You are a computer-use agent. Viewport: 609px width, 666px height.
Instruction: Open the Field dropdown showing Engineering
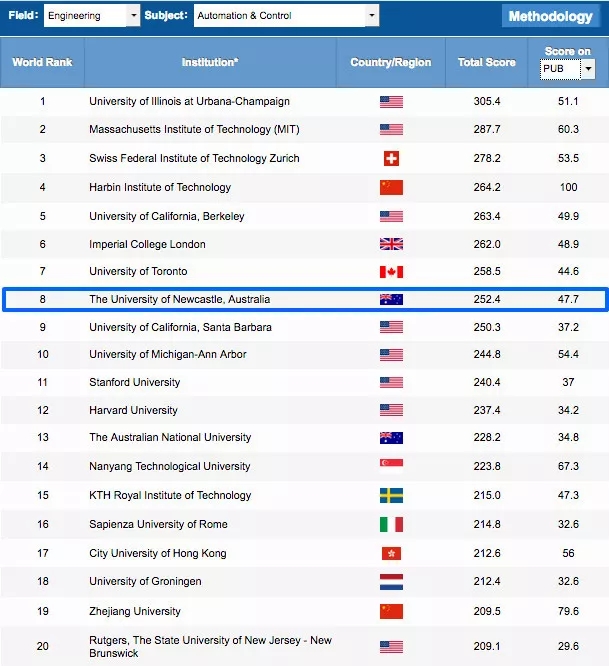(92, 16)
